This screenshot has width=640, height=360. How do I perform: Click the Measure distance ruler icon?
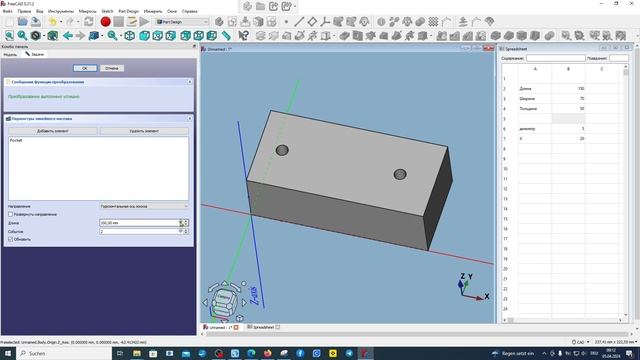click(226, 36)
